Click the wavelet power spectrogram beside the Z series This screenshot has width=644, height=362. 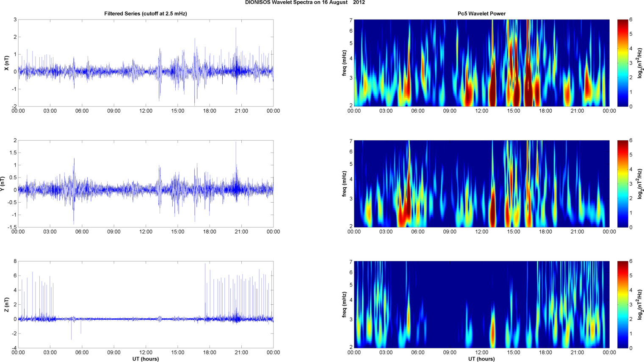pyautogui.click(x=481, y=305)
